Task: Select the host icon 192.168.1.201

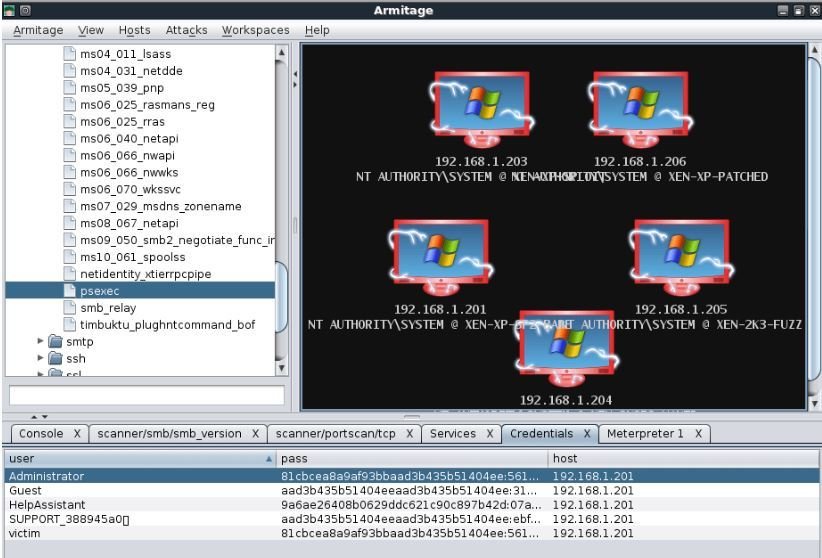Action: (440, 257)
